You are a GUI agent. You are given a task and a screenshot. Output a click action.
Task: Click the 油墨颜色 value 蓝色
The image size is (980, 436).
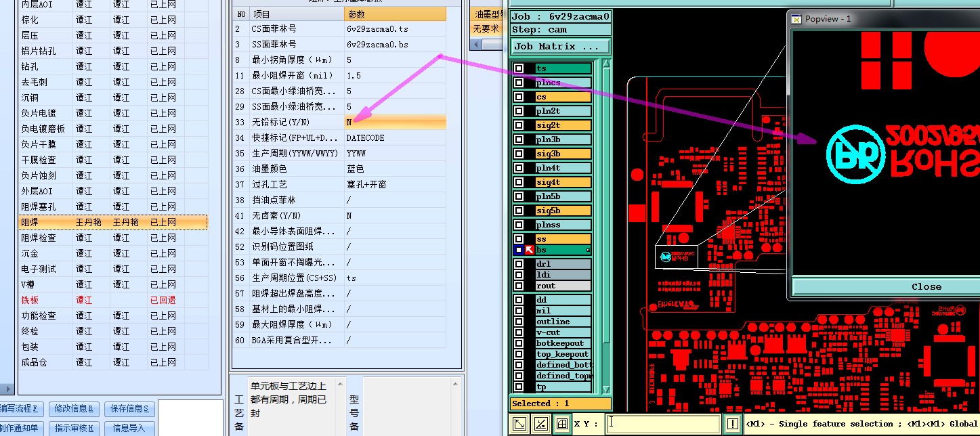click(x=395, y=169)
